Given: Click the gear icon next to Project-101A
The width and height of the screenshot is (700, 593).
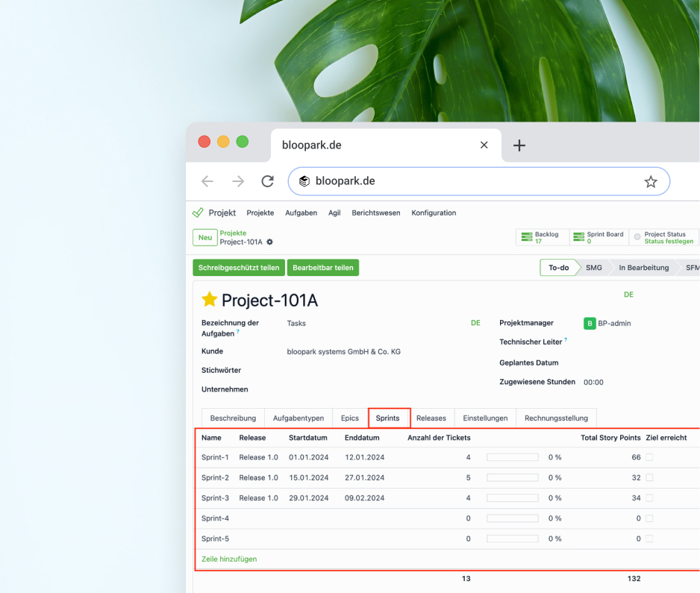Looking at the screenshot, I should click(x=269, y=242).
